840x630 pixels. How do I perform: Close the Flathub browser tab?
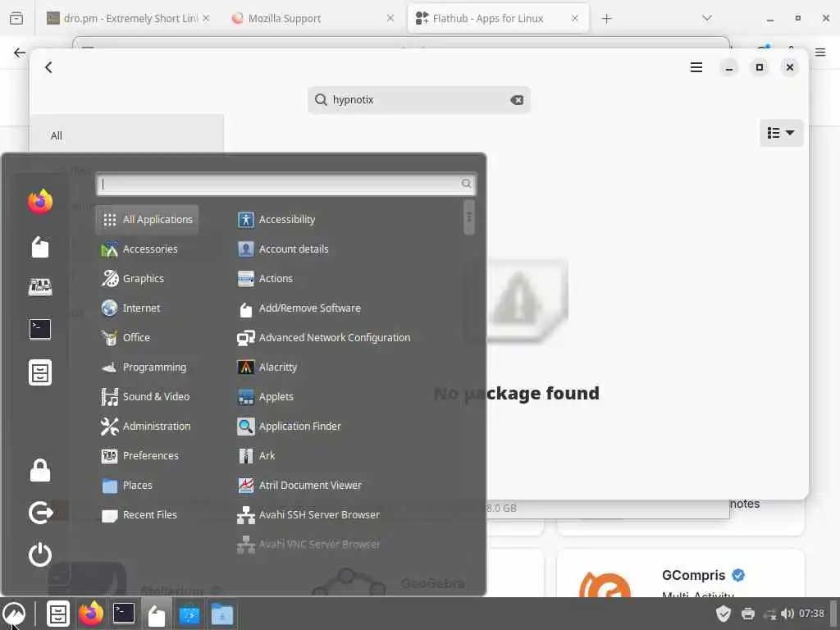click(x=575, y=18)
